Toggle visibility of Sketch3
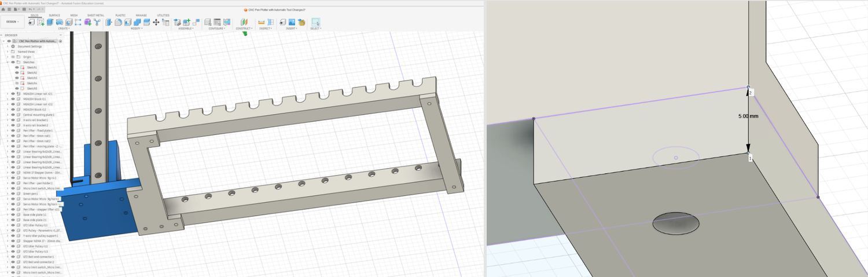Viewport: 868px width, 277px height. point(17,78)
